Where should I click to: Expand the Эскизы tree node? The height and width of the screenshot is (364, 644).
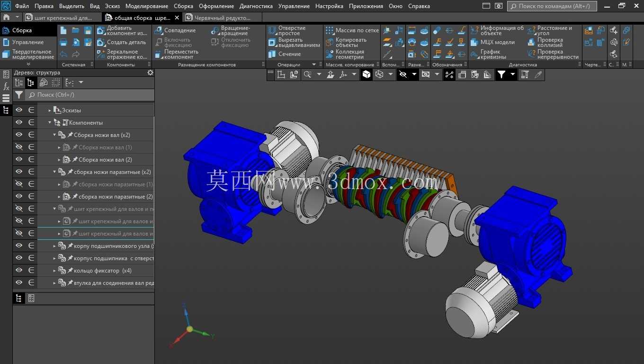click(50, 110)
